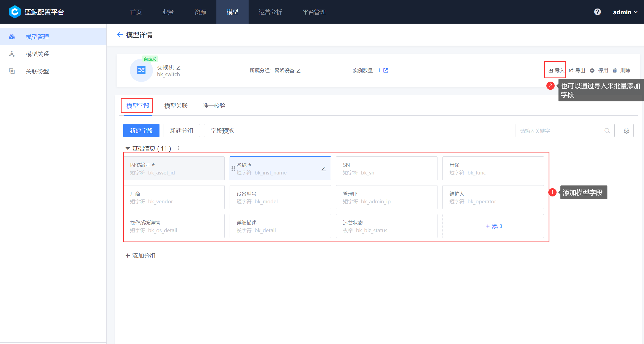
Task: Click the + 添加 field placeholder
Action: coord(493,226)
